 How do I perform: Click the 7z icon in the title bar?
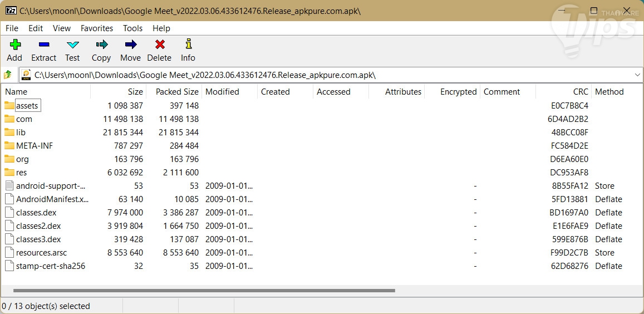(x=11, y=11)
